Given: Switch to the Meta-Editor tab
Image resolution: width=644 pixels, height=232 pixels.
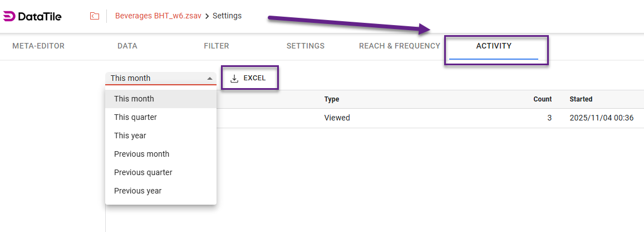Looking at the screenshot, I should 38,46.
